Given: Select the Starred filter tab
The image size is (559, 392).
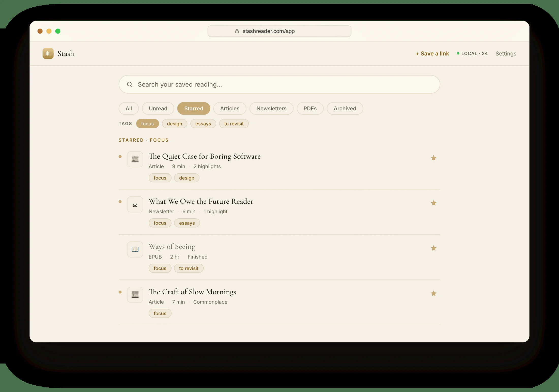Looking at the screenshot, I should click(x=194, y=109).
